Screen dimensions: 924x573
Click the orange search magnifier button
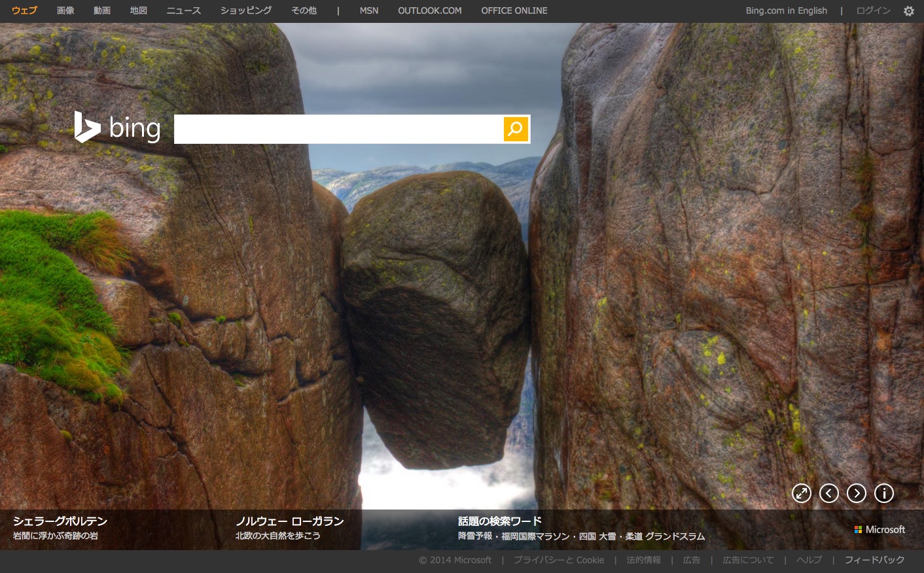tap(516, 129)
